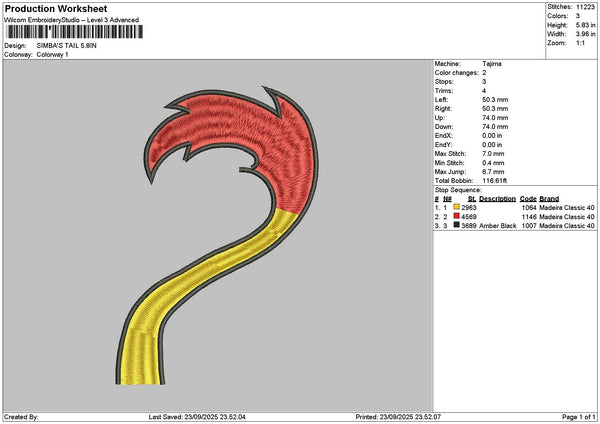The height and width of the screenshot is (424, 600).
Task: Click the red thread swatch for stop 2
Action: [456, 216]
